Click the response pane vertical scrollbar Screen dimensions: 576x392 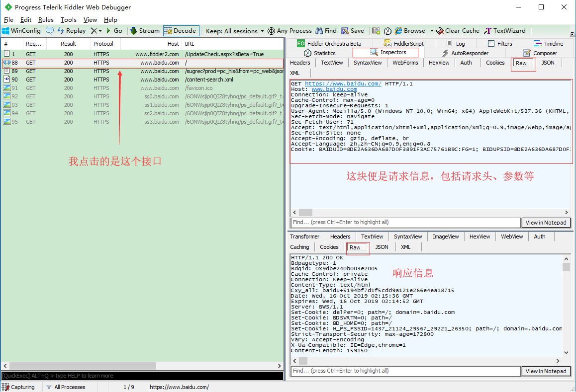tap(566, 267)
